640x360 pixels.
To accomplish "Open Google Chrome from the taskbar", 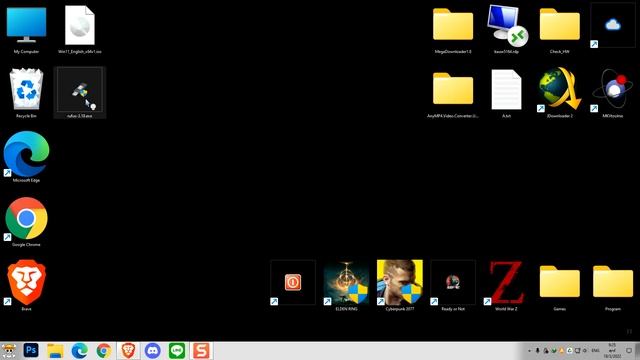I will [x=104, y=351].
